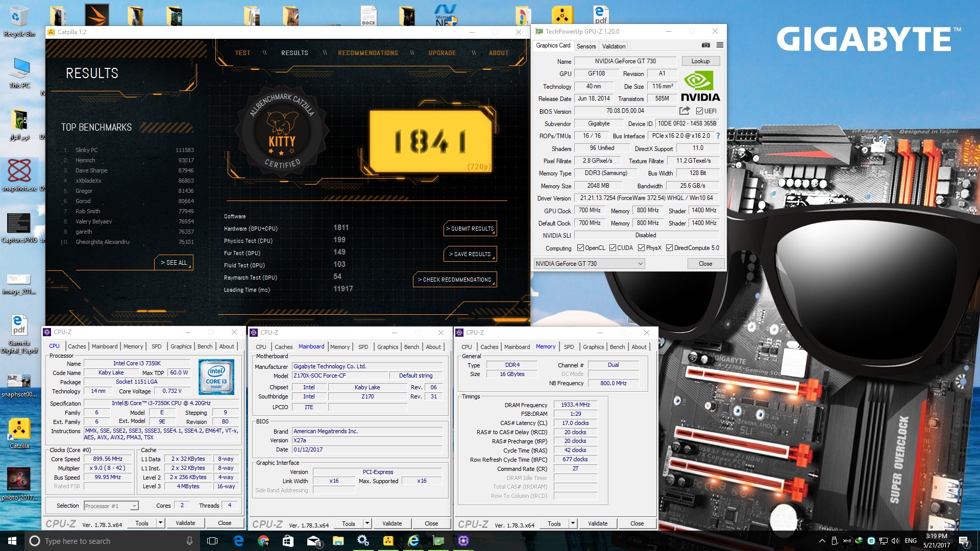The width and height of the screenshot is (980, 551).
Task: Open the snapshot.exe desktop icon
Action: point(19,175)
